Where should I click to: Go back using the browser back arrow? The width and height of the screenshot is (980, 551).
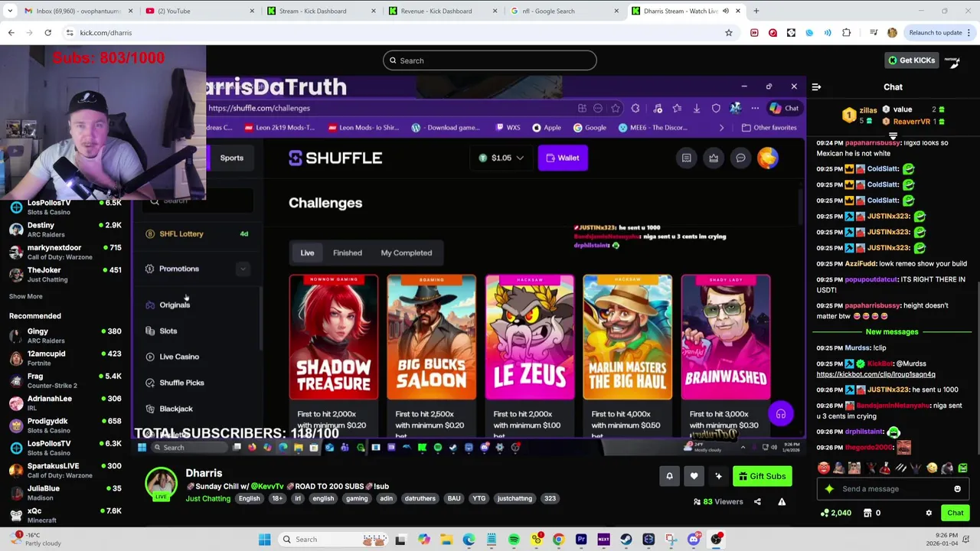pos(11,33)
